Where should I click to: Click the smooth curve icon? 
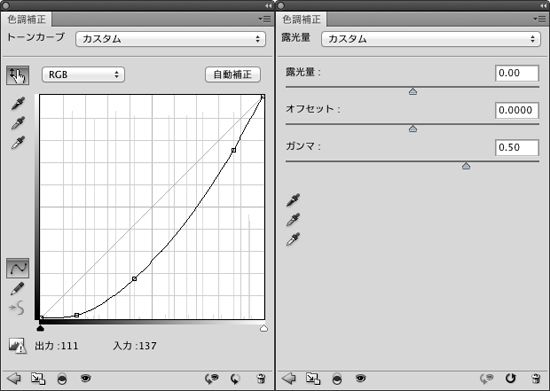[x=17, y=308]
